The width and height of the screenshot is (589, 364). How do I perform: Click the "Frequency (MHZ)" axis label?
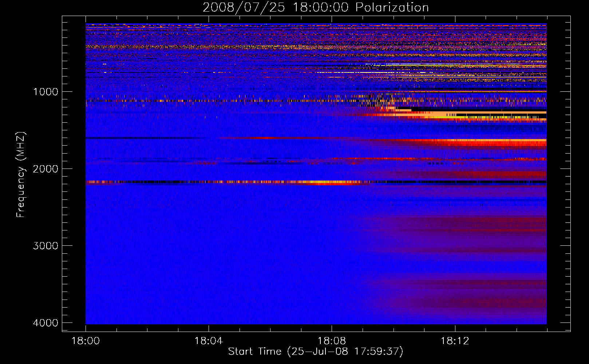click(x=21, y=175)
